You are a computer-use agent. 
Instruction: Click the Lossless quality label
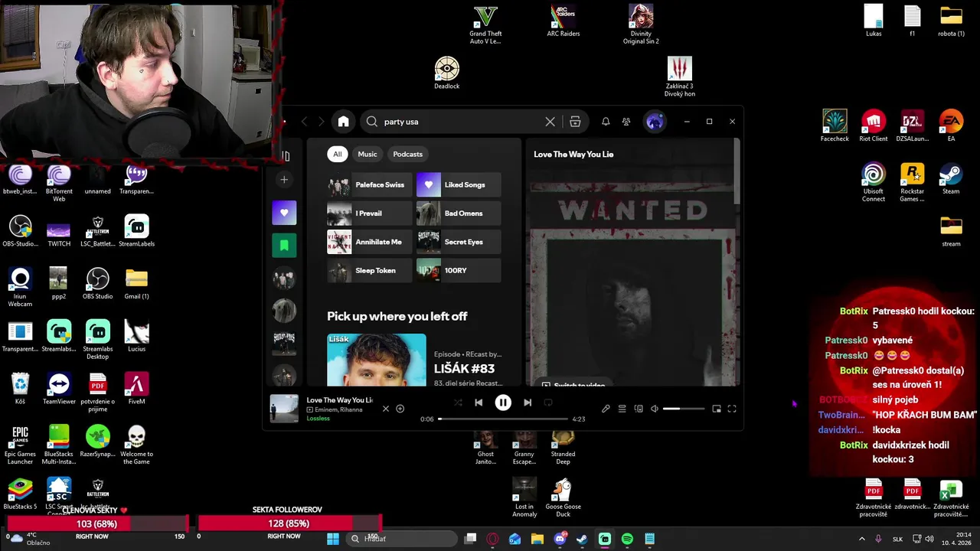[x=318, y=419]
